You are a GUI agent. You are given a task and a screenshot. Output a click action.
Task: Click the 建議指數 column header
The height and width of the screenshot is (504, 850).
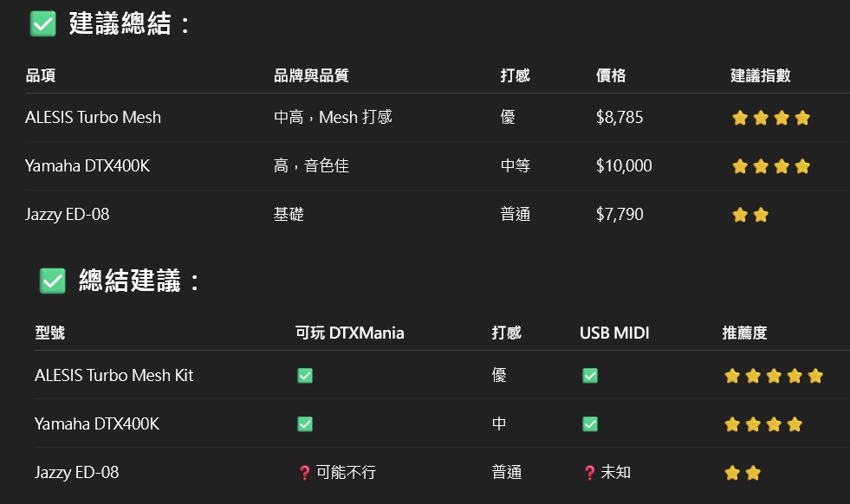click(x=761, y=75)
